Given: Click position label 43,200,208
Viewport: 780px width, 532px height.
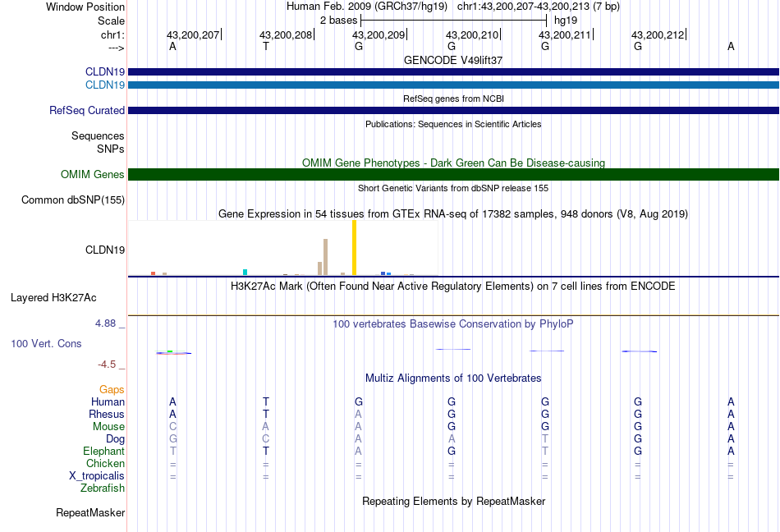Looking at the screenshot, I should (286, 34).
